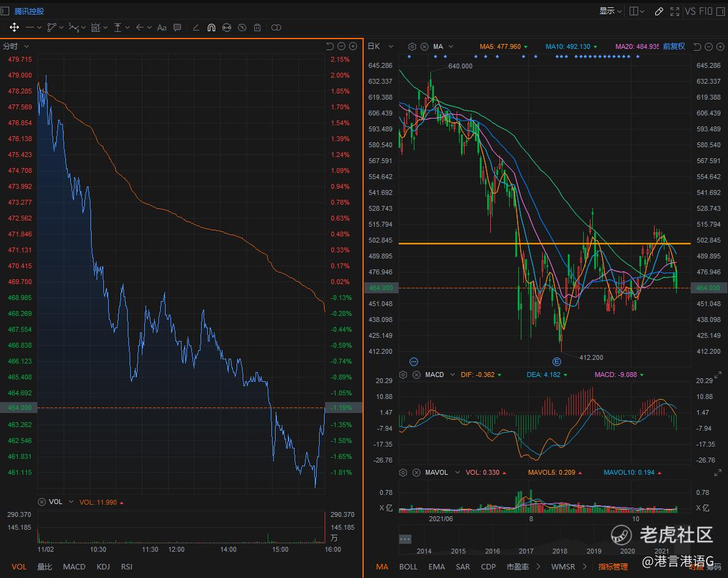The height and width of the screenshot is (578, 728).
Task: Click the text annotation Aa tool
Action: [162, 27]
